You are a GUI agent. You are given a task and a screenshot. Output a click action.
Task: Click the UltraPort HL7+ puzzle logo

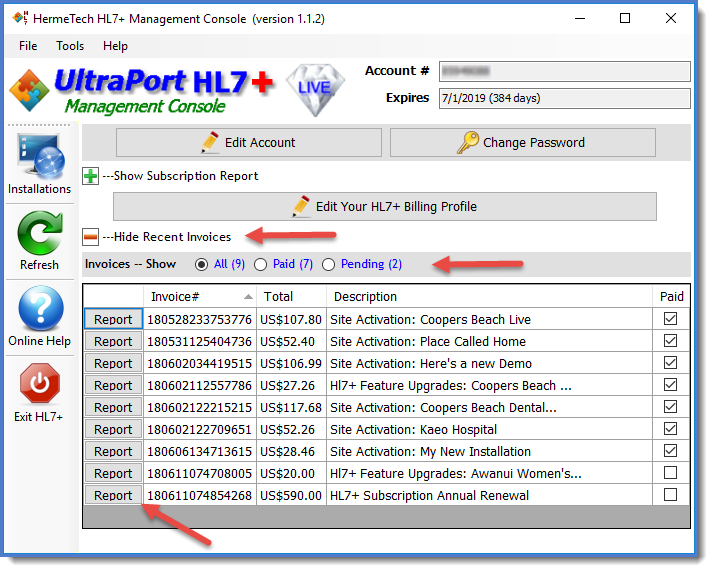point(30,91)
